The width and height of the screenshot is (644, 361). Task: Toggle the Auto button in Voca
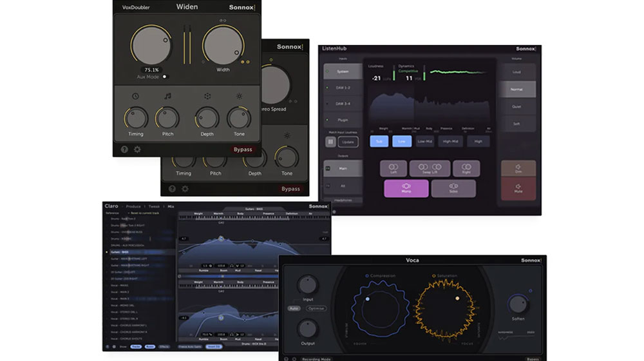pos(294,308)
